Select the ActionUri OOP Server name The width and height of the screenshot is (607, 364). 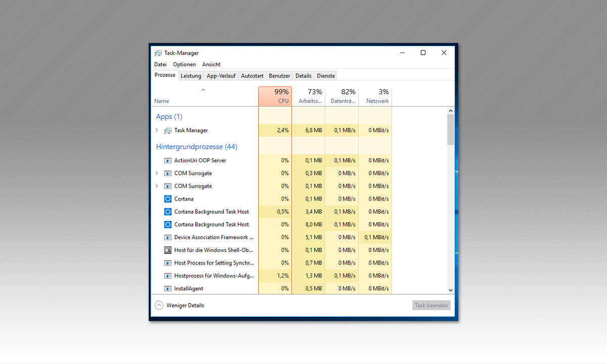click(200, 160)
